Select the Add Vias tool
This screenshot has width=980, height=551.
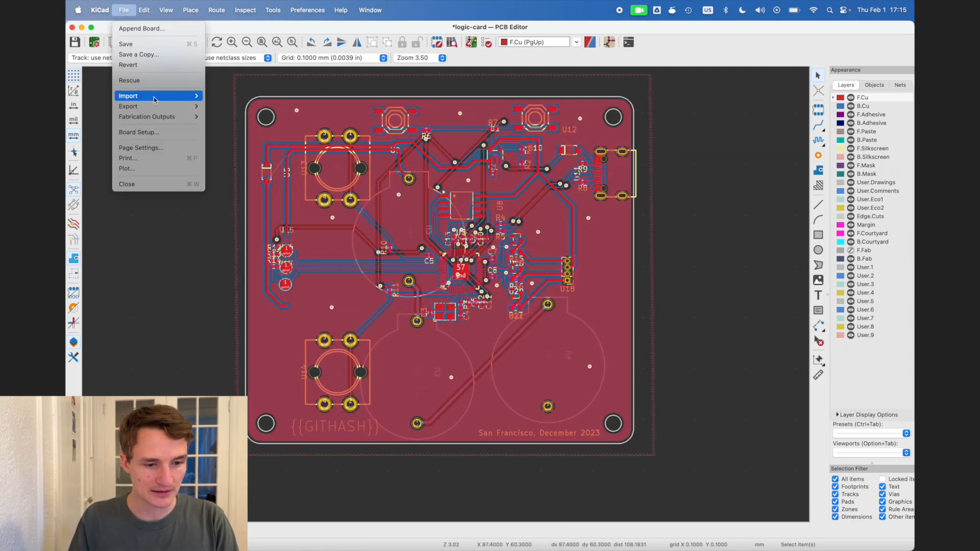818,155
